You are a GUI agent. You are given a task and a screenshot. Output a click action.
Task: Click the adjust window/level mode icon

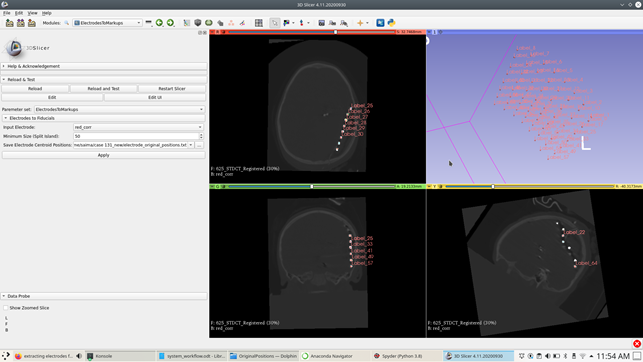coord(286,23)
